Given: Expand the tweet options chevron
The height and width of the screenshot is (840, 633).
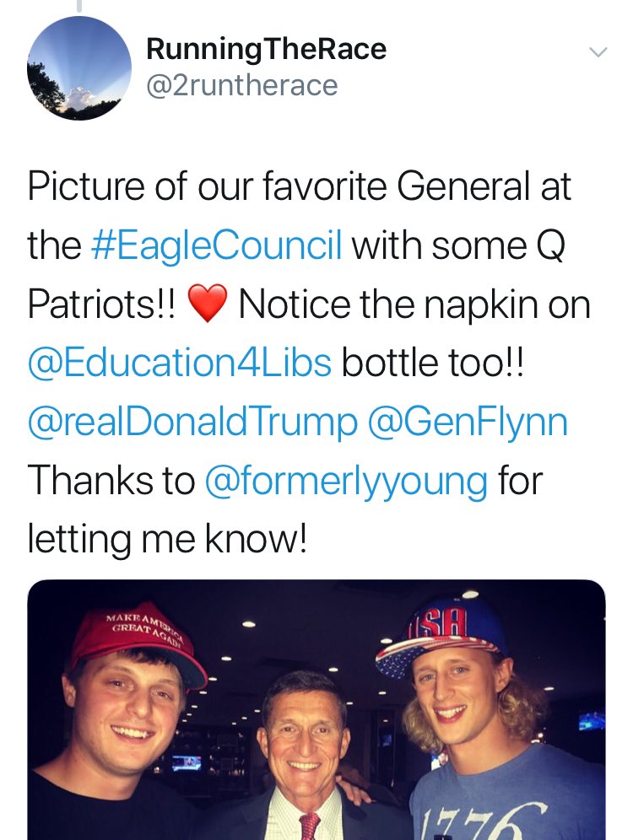Looking at the screenshot, I should (x=598, y=52).
